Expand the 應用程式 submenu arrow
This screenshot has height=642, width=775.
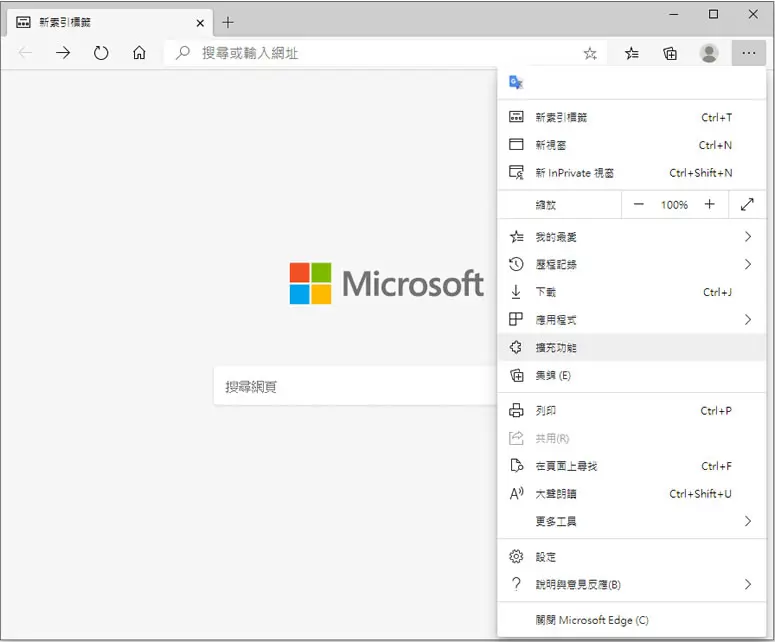(748, 320)
